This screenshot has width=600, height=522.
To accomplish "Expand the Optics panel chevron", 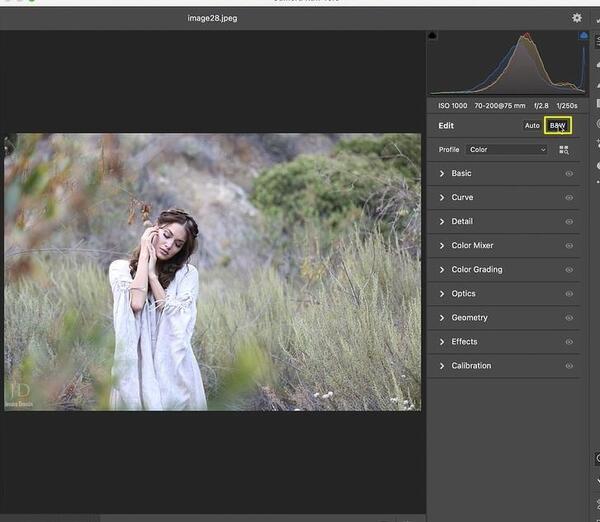I will pyautogui.click(x=442, y=294).
